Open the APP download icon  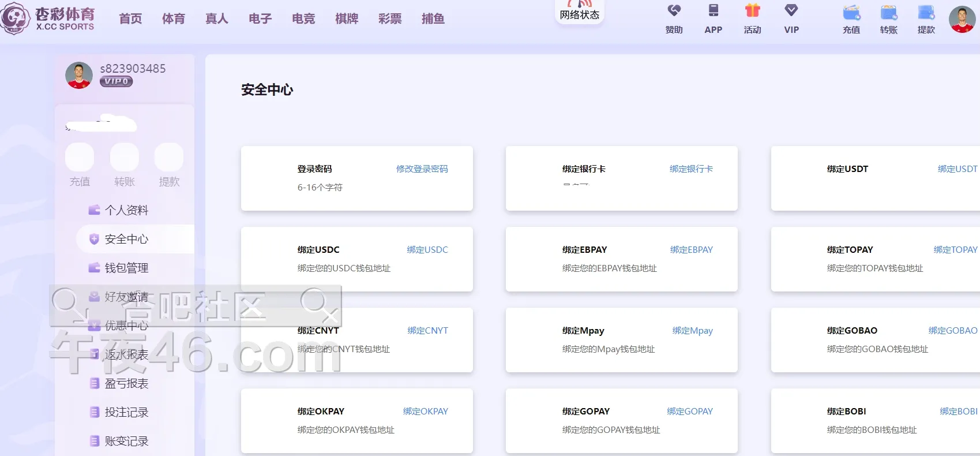tap(713, 11)
